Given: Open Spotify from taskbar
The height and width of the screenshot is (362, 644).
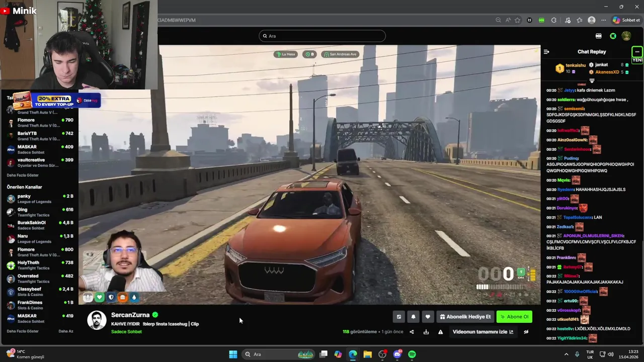Looking at the screenshot, I should click(412, 354).
